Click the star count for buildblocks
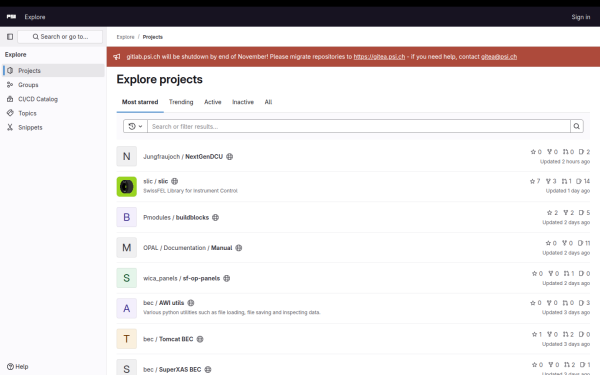Viewport: 600px width, 375px height. point(553,212)
